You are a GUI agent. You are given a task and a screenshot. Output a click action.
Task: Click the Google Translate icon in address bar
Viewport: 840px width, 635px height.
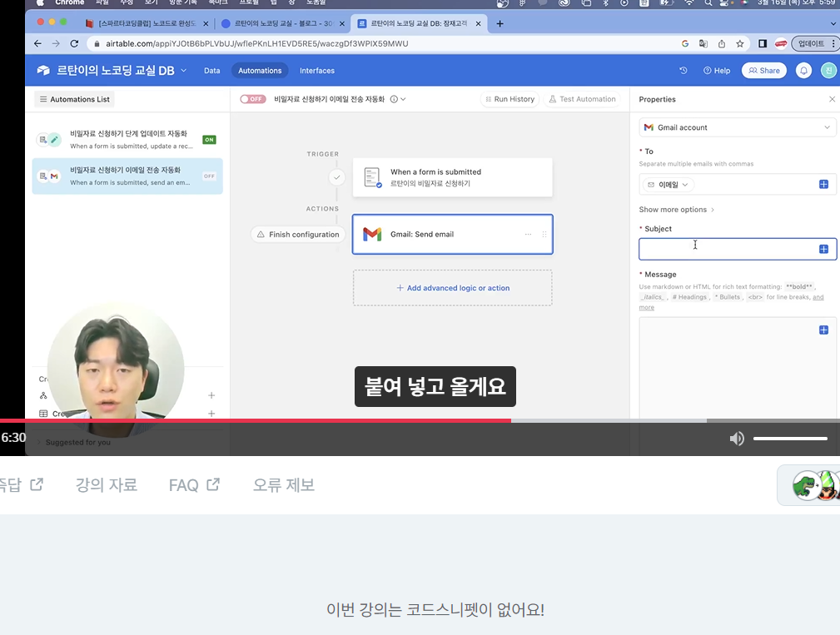click(x=703, y=43)
